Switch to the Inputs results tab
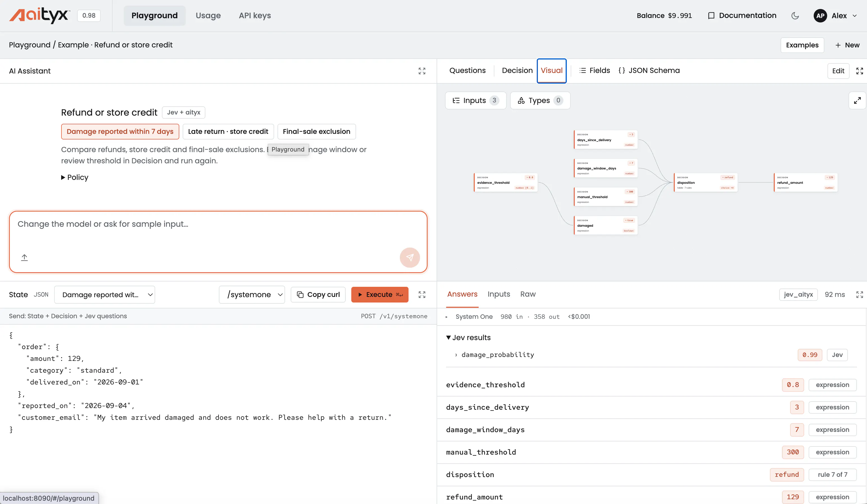 pos(499,294)
